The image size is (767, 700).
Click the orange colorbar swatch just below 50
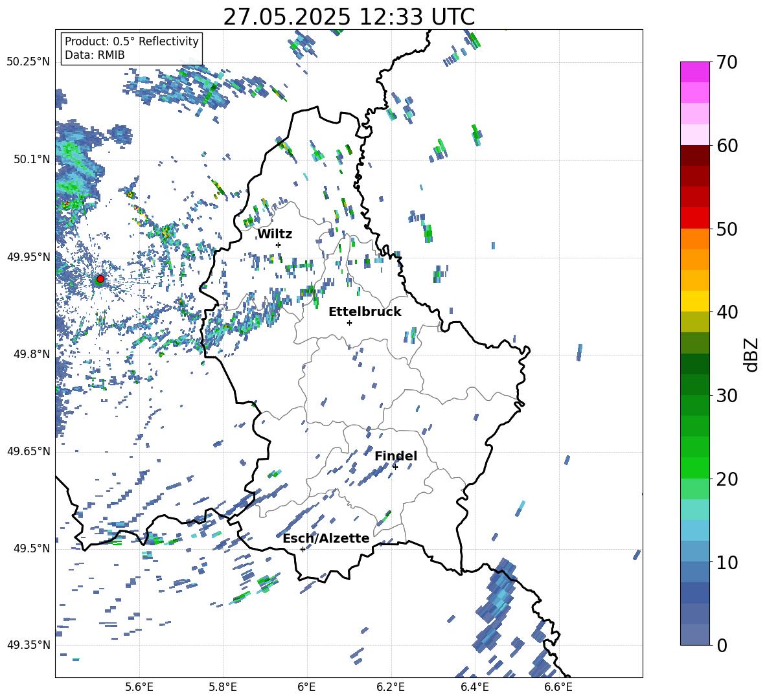click(x=694, y=239)
